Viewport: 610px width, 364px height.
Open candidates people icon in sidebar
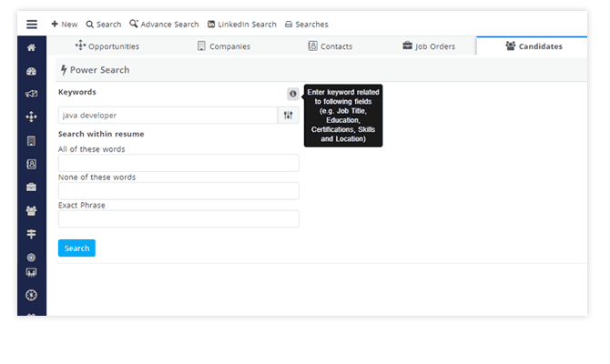(32, 211)
